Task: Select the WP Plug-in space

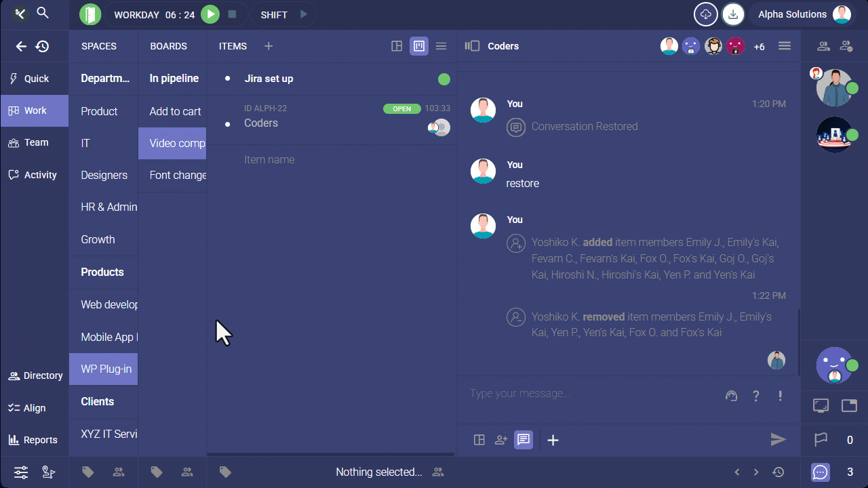Action: (106, 369)
